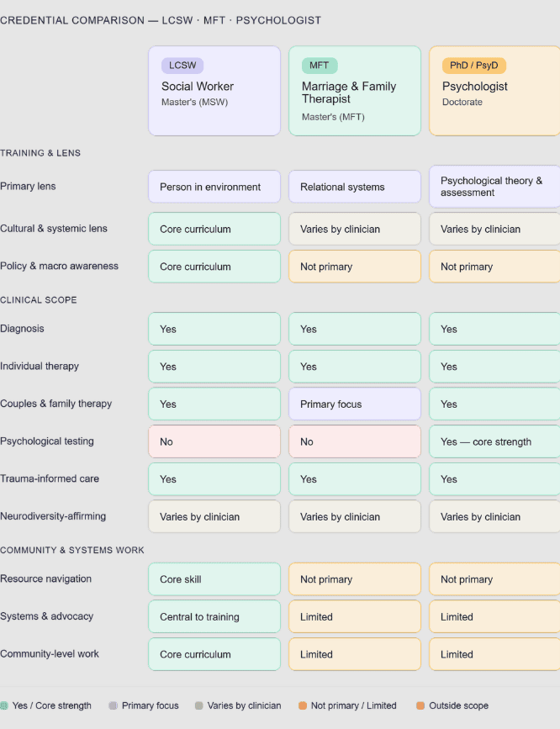The image size is (560, 729).
Task: Click the Yes — core strength cell
Action: (494, 441)
